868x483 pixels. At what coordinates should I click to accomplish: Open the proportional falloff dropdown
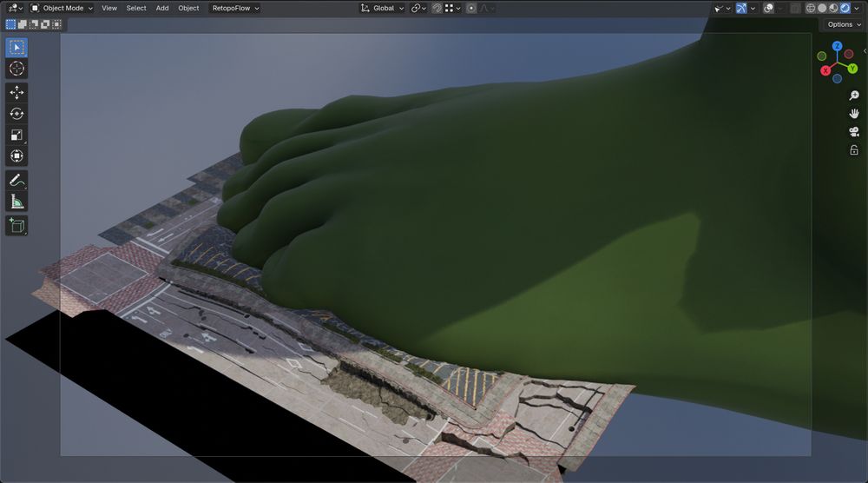[x=488, y=9]
